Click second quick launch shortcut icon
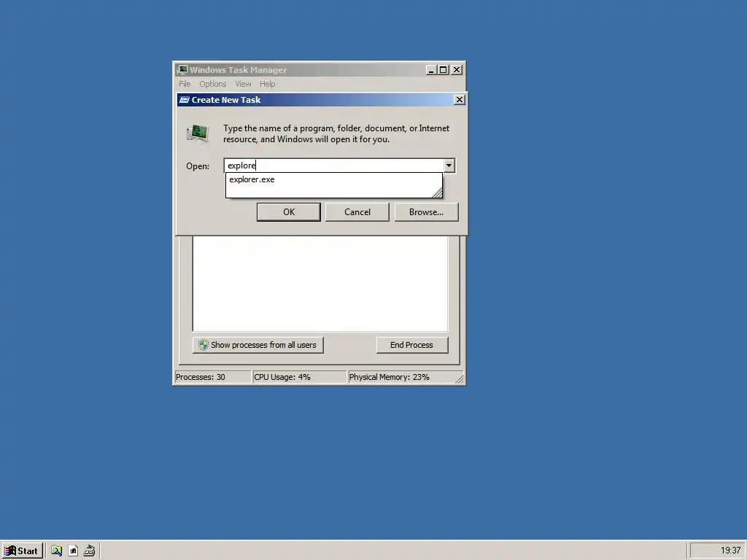This screenshot has height=560, width=747. (73, 551)
